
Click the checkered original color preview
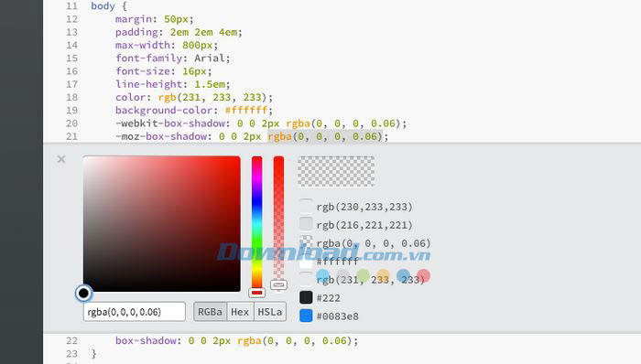(336, 171)
